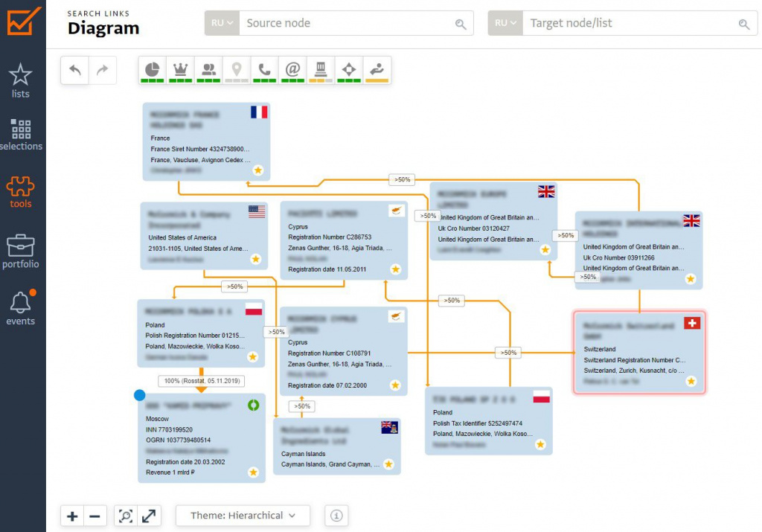Screen dimensions: 762x532
Task: Star the Moscow company card
Action: coord(253,472)
